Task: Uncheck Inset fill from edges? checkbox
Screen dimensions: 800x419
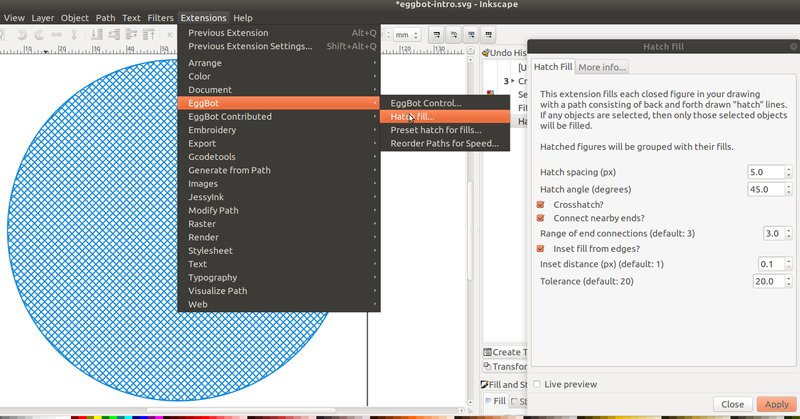Action: pyautogui.click(x=541, y=249)
